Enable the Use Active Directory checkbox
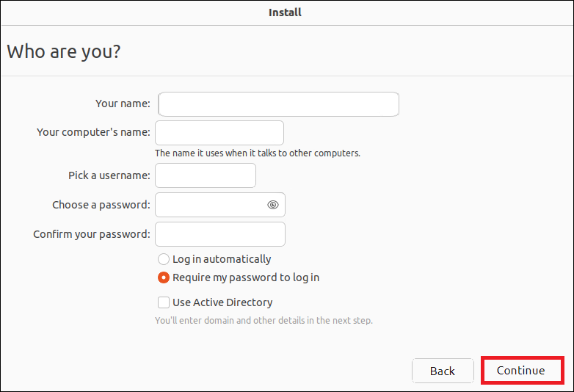This screenshot has height=392, width=574. pos(164,302)
